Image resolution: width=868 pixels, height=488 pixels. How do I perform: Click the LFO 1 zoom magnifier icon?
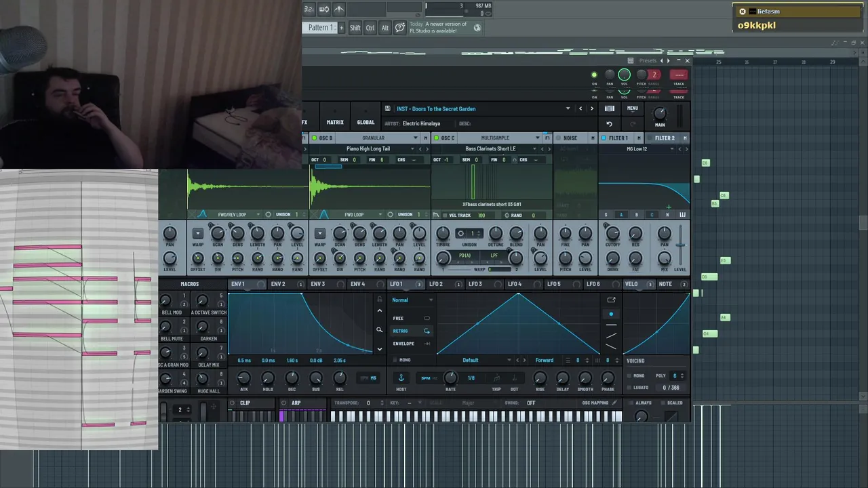click(379, 330)
